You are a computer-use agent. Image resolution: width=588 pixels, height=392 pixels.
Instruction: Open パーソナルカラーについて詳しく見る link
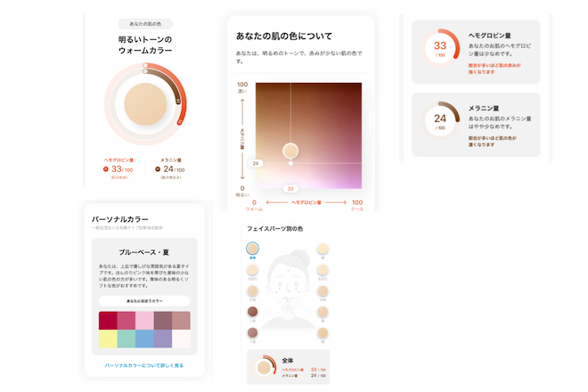(144, 365)
